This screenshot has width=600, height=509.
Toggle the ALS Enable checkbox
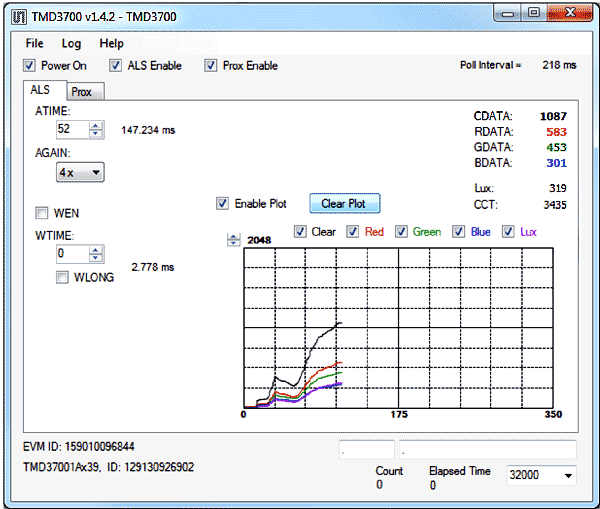click(116, 65)
